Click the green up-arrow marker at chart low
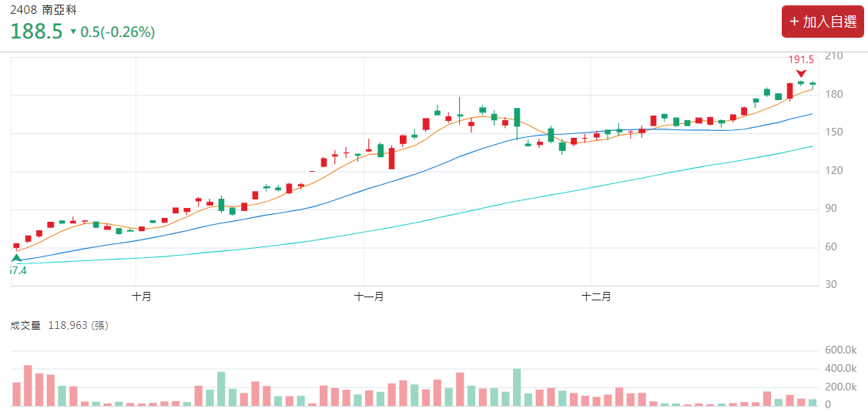868x412 pixels. click(x=17, y=258)
